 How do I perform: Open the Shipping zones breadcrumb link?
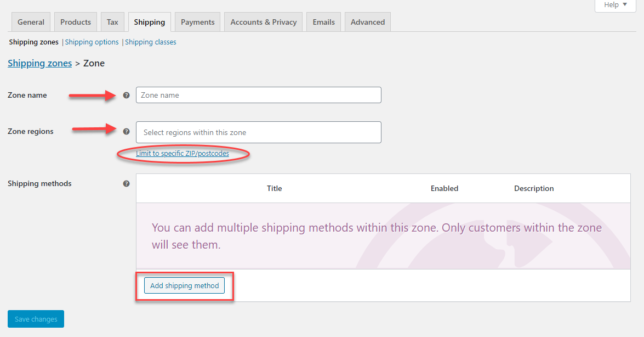coord(39,63)
